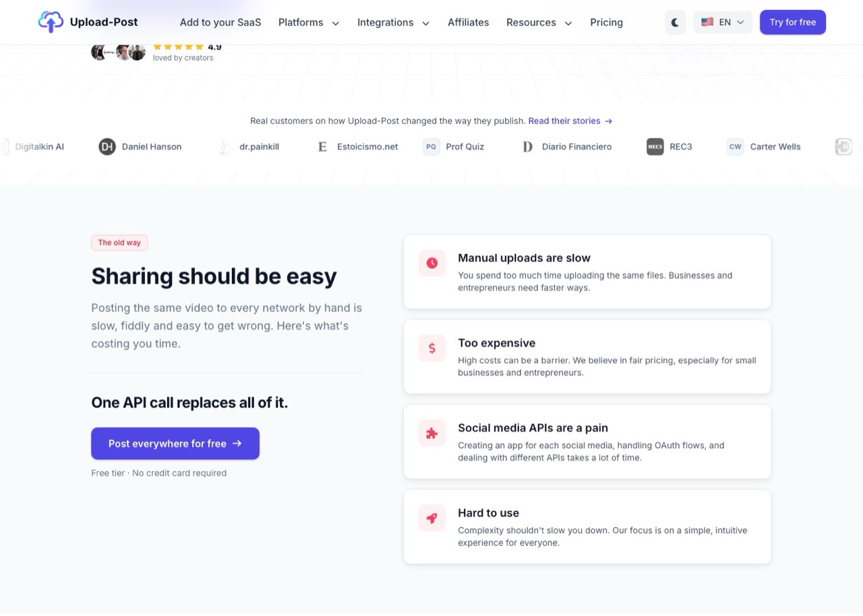The height and width of the screenshot is (616, 863).
Task: Click the Diario Financiero D logo
Action: [x=527, y=146]
